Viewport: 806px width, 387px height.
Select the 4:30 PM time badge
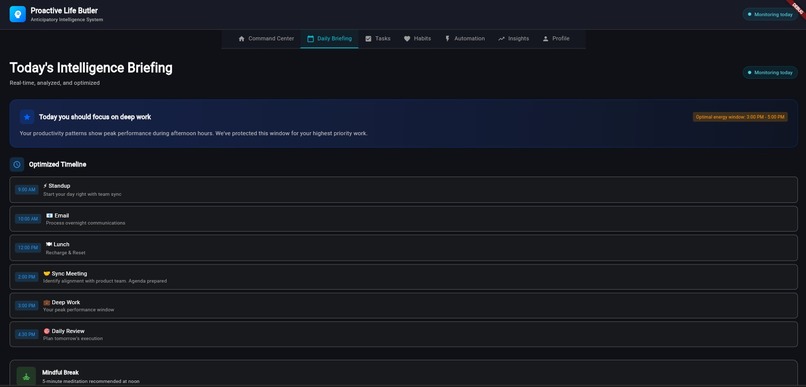point(26,335)
